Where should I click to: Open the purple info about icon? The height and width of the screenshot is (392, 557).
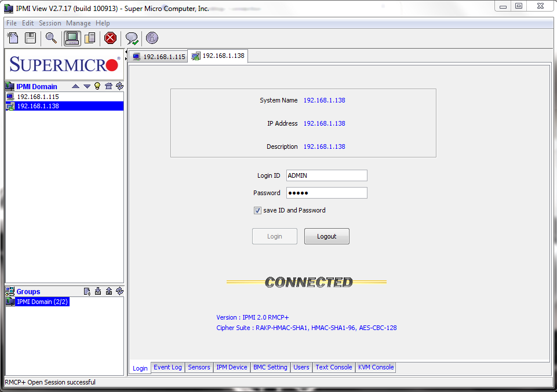152,38
